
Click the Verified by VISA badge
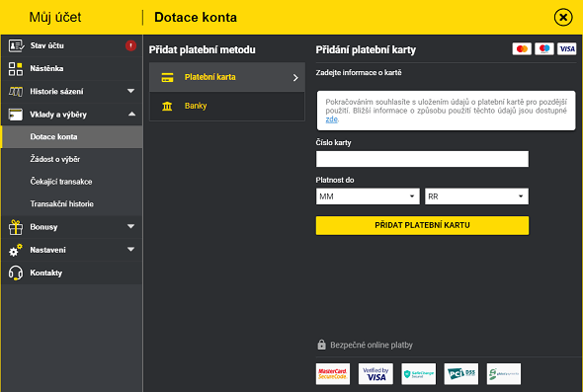point(375,374)
